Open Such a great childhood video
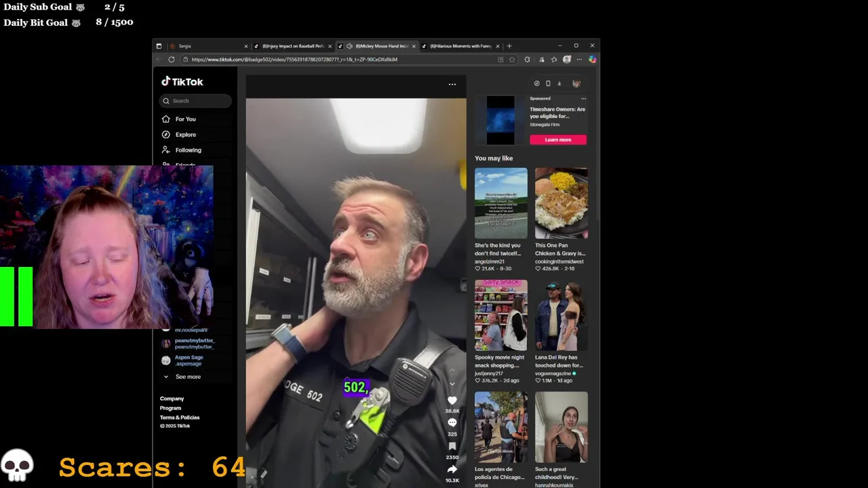 [561, 427]
